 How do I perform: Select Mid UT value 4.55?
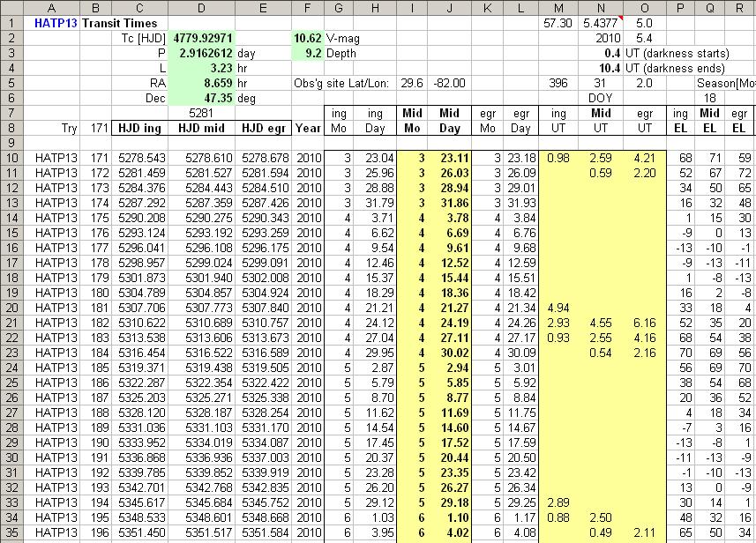[x=600, y=323]
